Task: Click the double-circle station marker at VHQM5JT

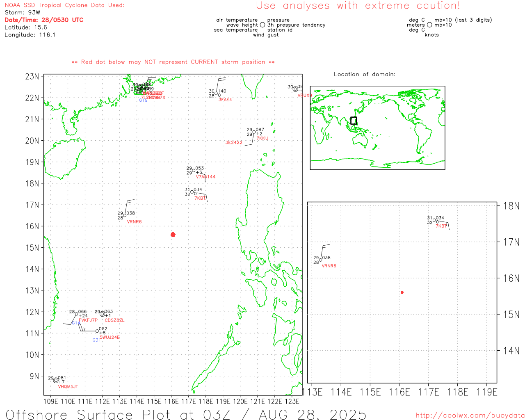Action: tap(56, 380)
